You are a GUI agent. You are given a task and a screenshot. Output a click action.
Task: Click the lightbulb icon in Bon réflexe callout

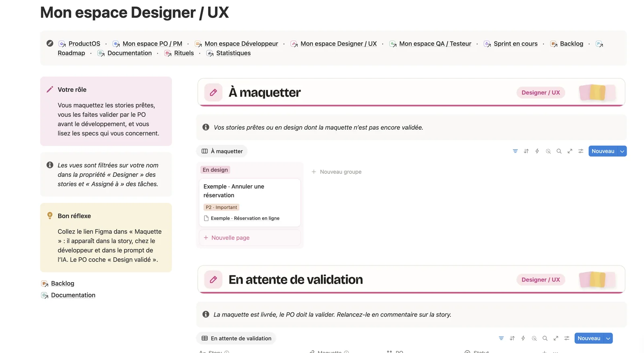click(50, 216)
